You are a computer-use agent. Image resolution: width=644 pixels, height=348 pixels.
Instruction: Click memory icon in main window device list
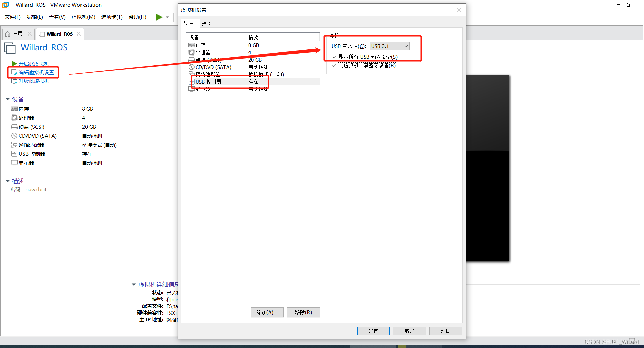[x=14, y=109]
